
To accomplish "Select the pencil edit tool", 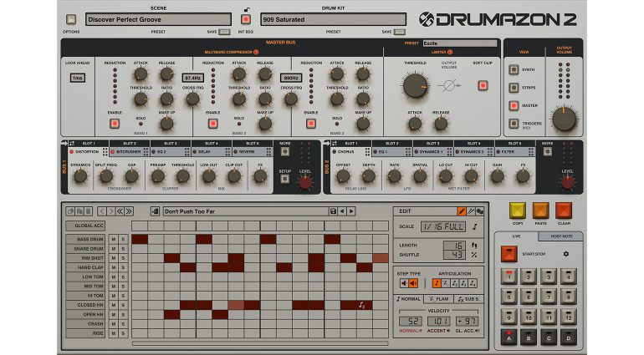I will coord(462,211).
